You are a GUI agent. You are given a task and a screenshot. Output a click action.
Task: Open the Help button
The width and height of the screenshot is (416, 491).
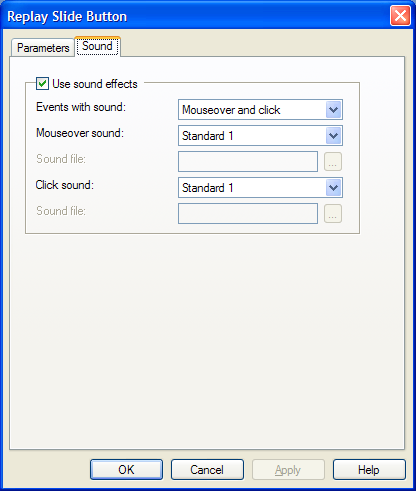coord(369,470)
